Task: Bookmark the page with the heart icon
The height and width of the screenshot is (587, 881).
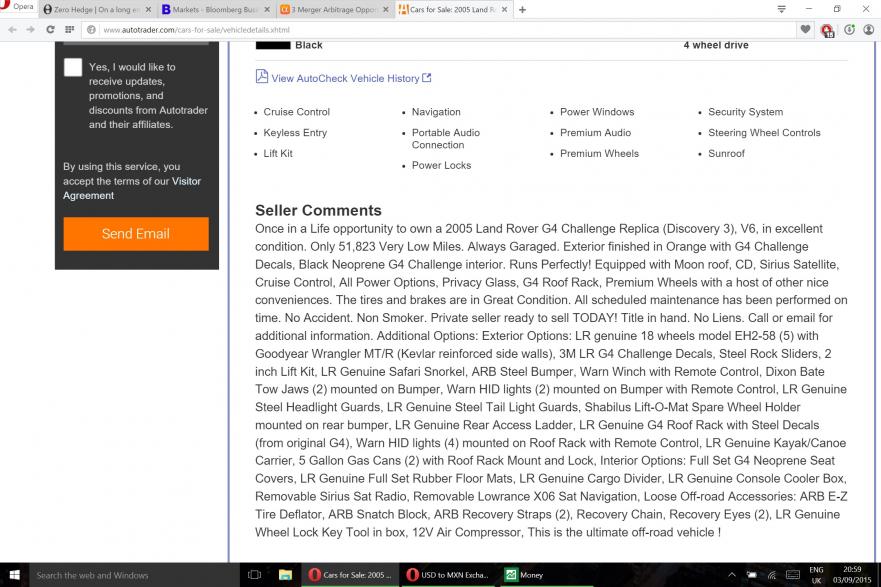Action: click(805, 30)
